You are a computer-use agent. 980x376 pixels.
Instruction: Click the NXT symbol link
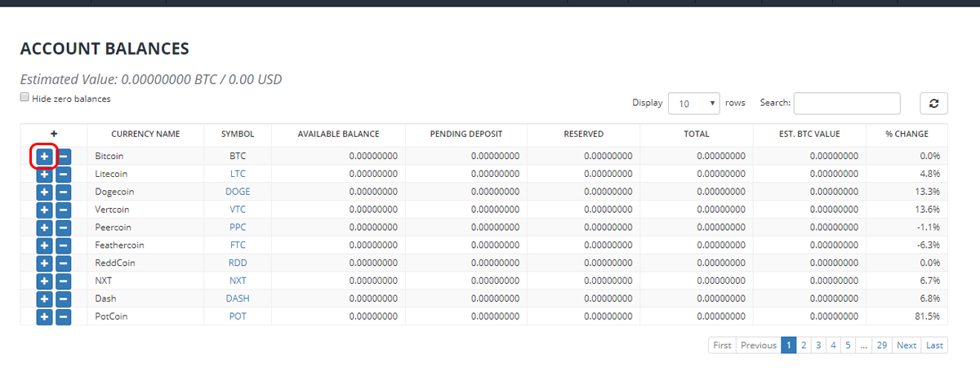(238, 281)
